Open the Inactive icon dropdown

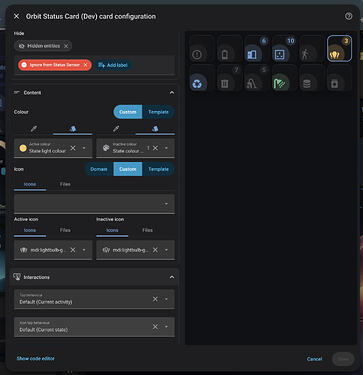point(166,250)
